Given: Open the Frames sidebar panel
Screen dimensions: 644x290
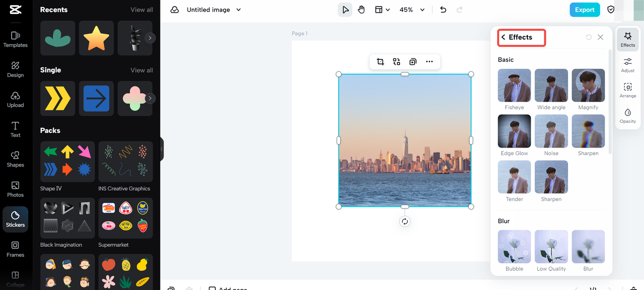Looking at the screenshot, I should click(15, 249).
